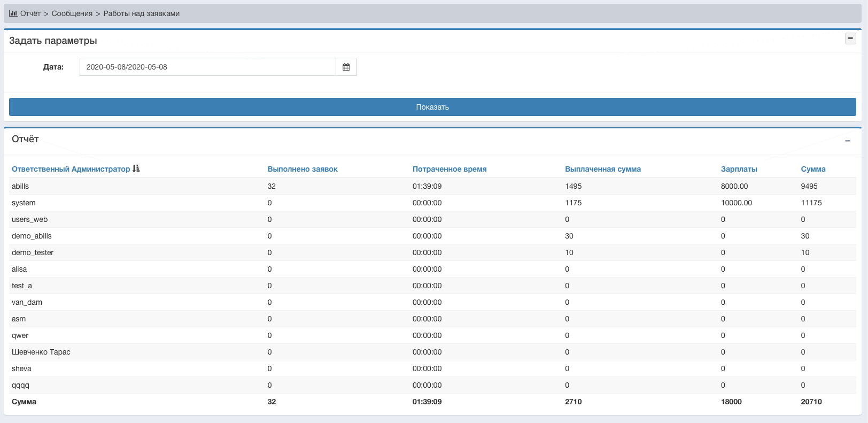Open the calendar date picker icon
The height and width of the screenshot is (423, 868).
pyautogui.click(x=346, y=67)
